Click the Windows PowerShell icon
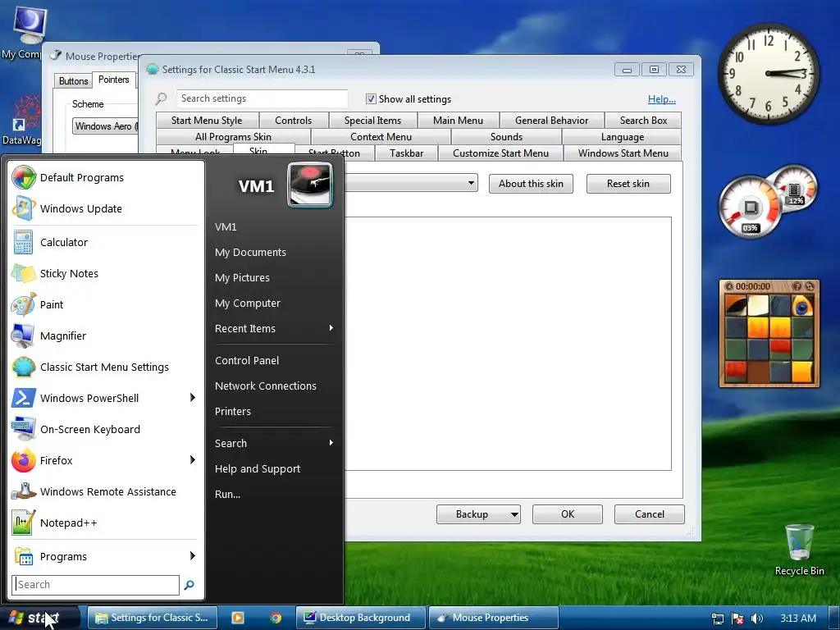 click(24, 398)
